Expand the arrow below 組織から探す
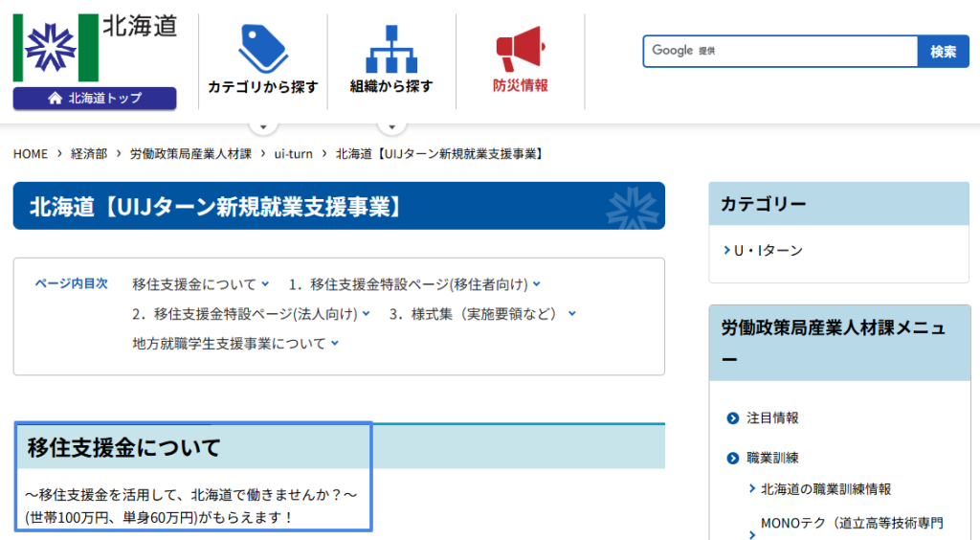The width and height of the screenshot is (980, 540). (391, 127)
